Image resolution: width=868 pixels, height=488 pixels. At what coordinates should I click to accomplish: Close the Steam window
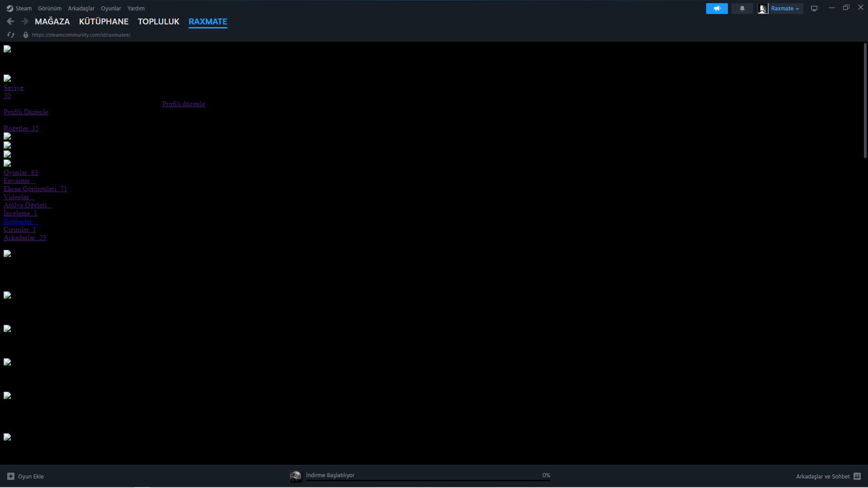point(861,8)
